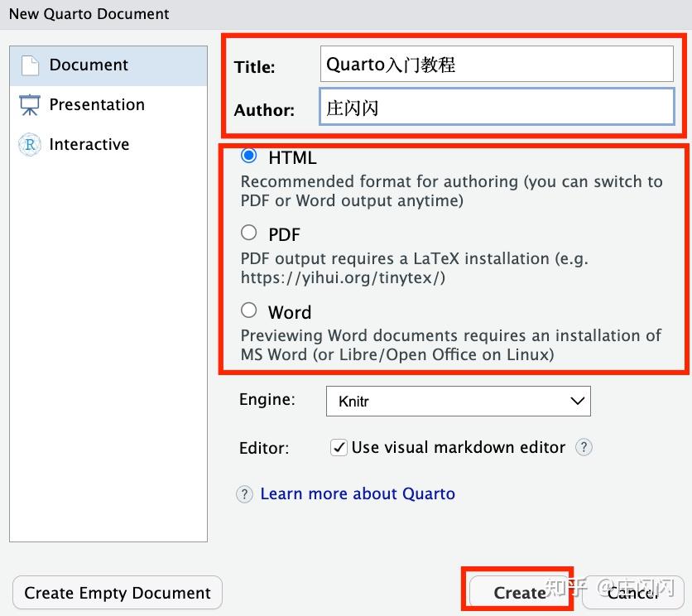The image size is (692, 616).
Task: Select the HTML output format
Action: coord(248,156)
